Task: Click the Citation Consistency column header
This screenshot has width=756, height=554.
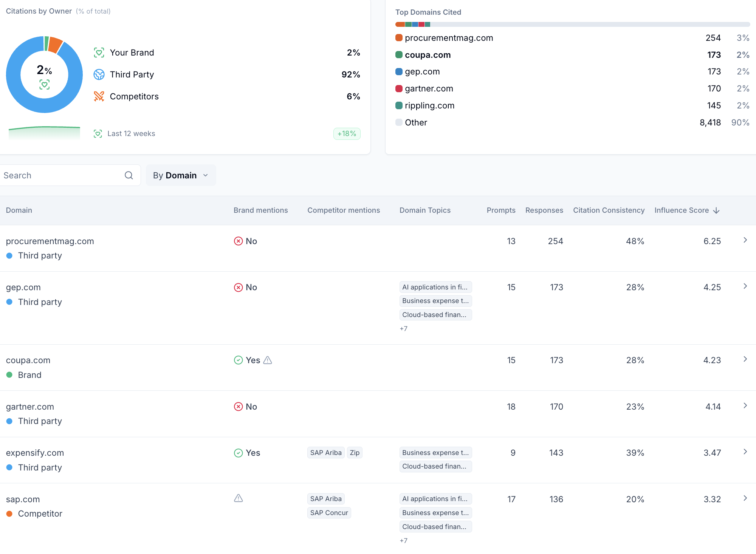Action: tap(609, 210)
